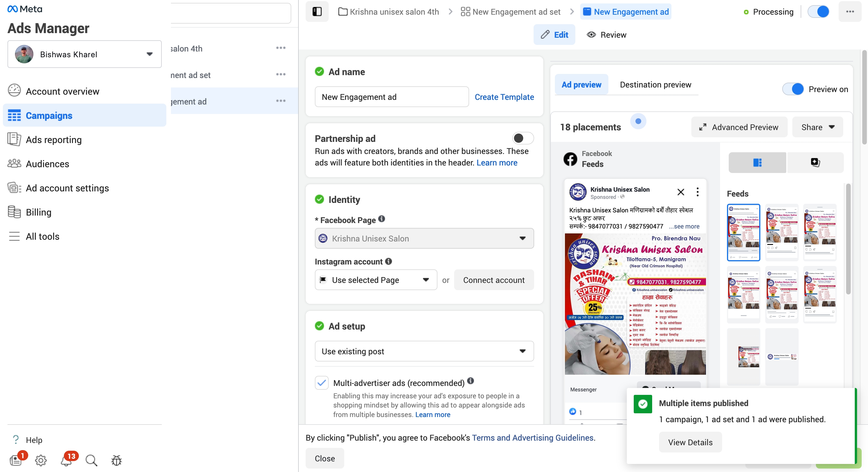Open Bishwas Kharel account dropdown
Image resolution: width=868 pixels, height=472 pixels.
tap(84, 54)
